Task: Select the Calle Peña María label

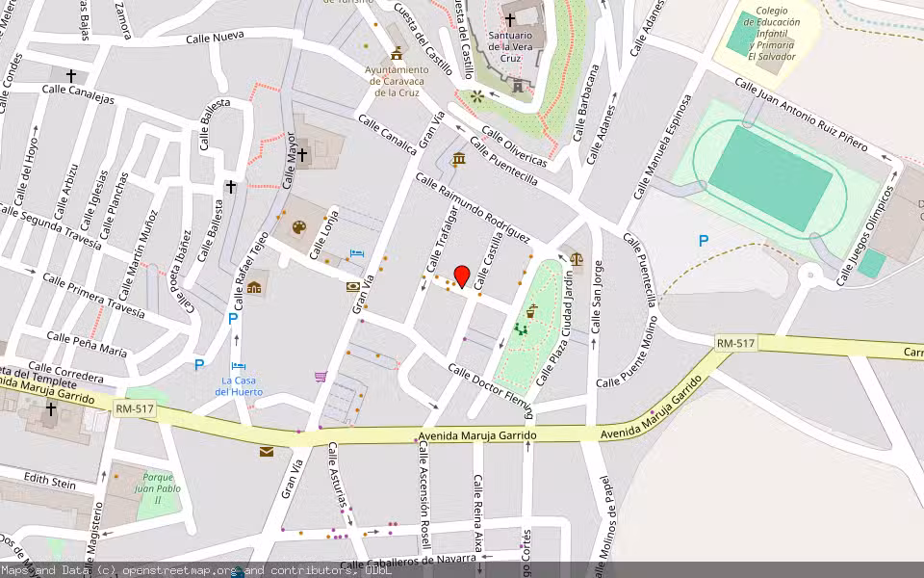Action: 87,345
